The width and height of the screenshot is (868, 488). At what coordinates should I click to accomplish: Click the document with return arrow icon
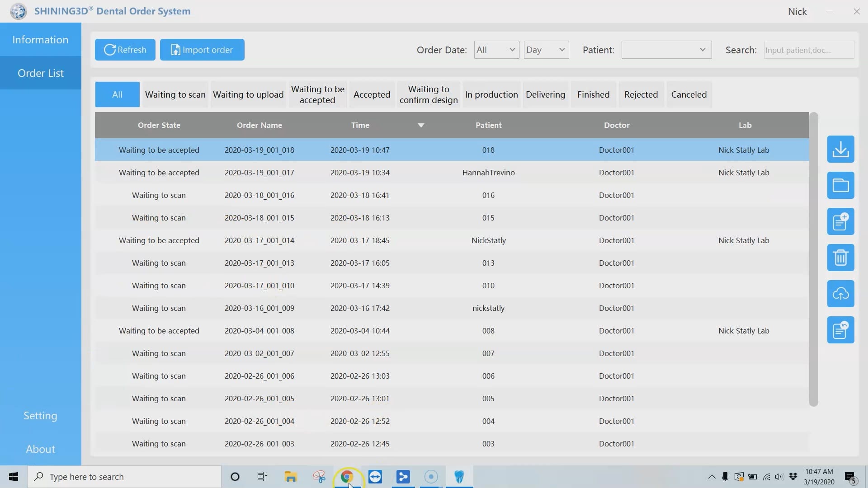tap(840, 330)
